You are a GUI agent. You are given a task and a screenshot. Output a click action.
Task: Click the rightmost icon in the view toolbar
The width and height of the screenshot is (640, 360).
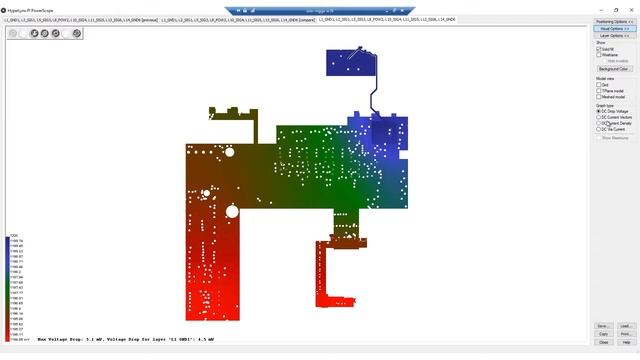click(77, 33)
